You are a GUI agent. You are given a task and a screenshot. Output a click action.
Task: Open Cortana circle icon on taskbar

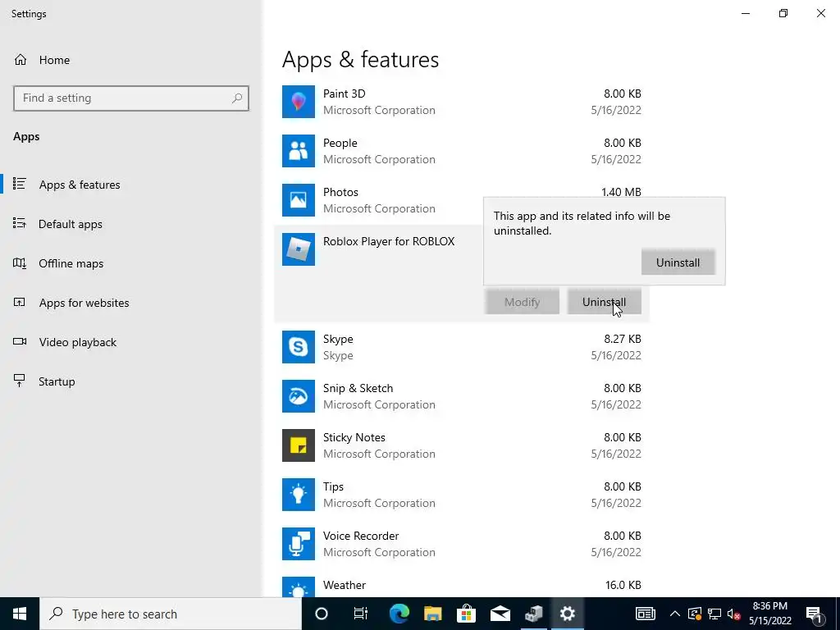point(322,614)
